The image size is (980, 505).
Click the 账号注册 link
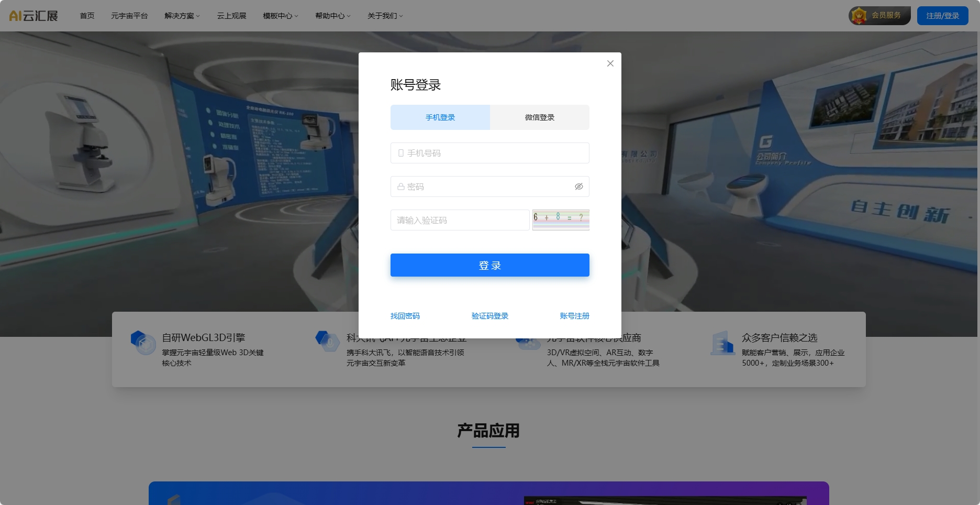click(574, 315)
